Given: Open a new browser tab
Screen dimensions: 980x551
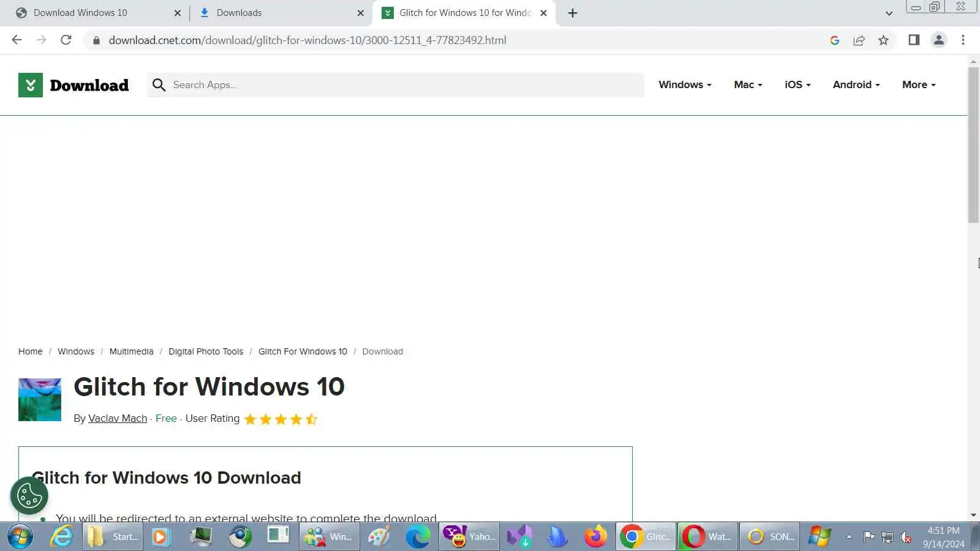Looking at the screenshot, I should pyautogui.click(x=573, y=13).
